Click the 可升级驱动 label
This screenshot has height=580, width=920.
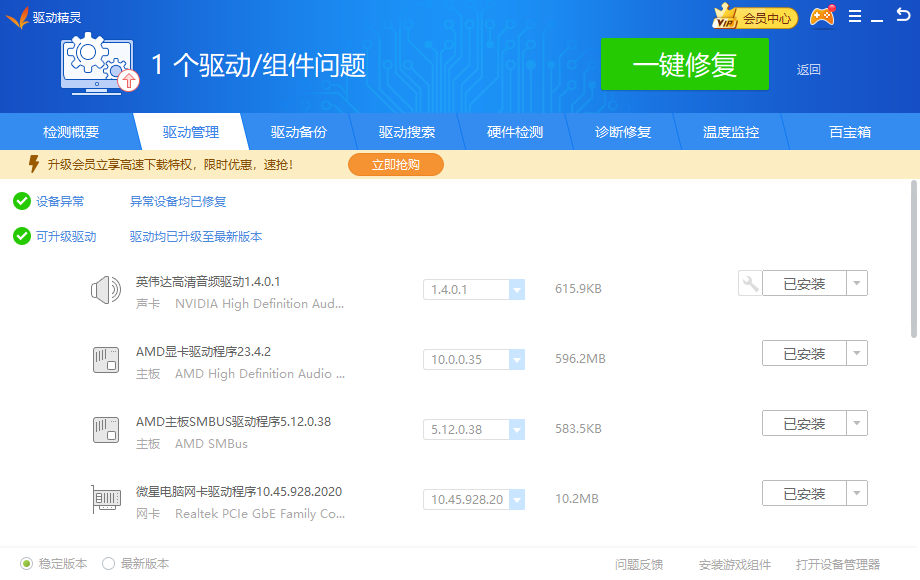pyautogui.click(x=66, y=236)
